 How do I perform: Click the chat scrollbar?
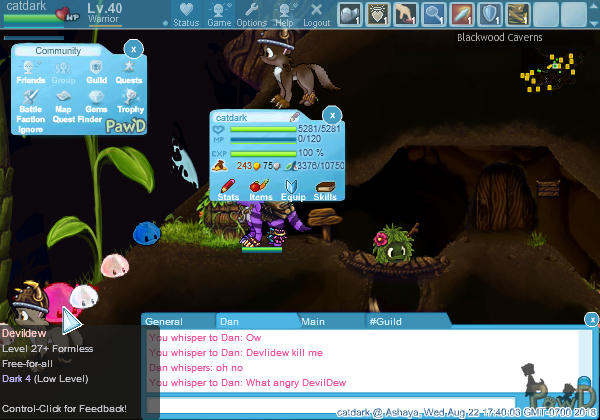584,360
